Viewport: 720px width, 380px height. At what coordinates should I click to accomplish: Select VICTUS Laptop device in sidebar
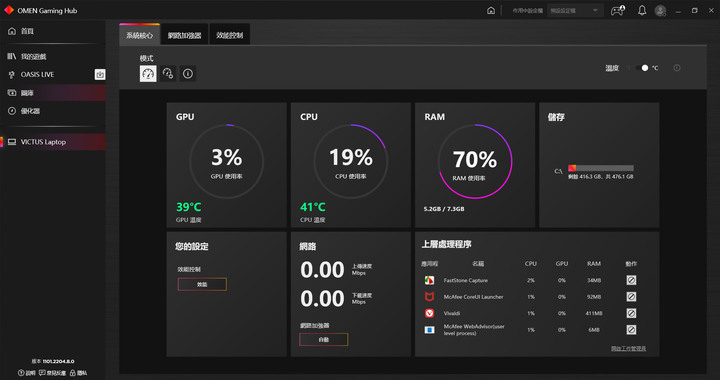click(53, 142)
